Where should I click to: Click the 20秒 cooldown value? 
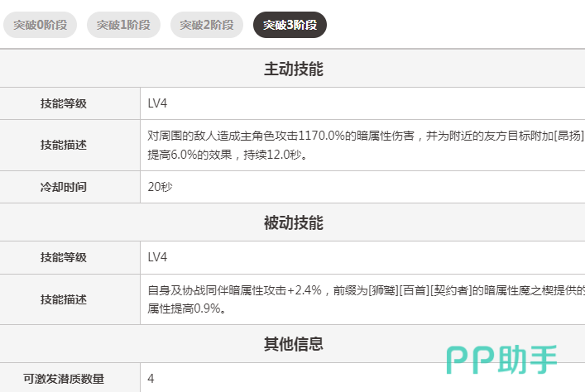[x=161, y=187]
